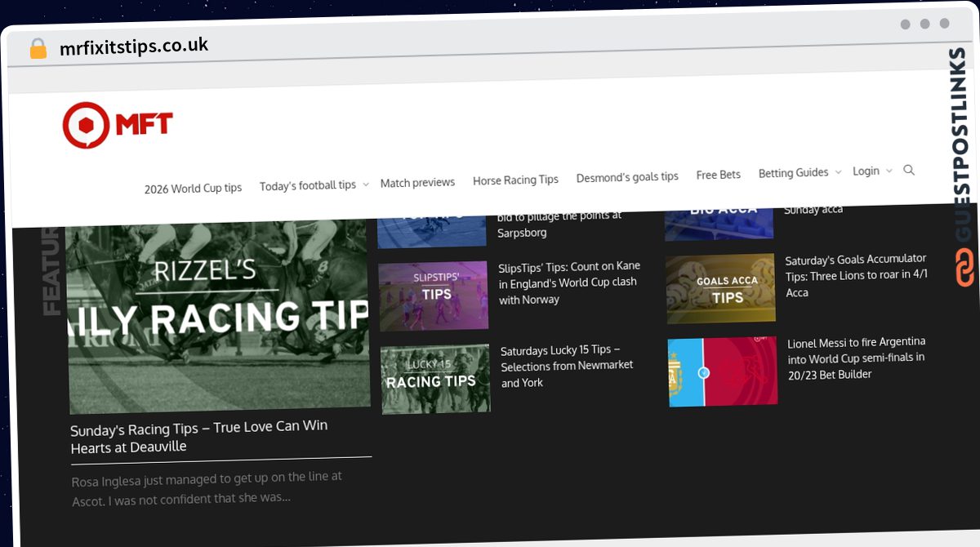Image resolution: width=980 pixels, height=547 pixels.
Task: Open 2026 World Cup tips menu item
Action: [x=194, y=188]
